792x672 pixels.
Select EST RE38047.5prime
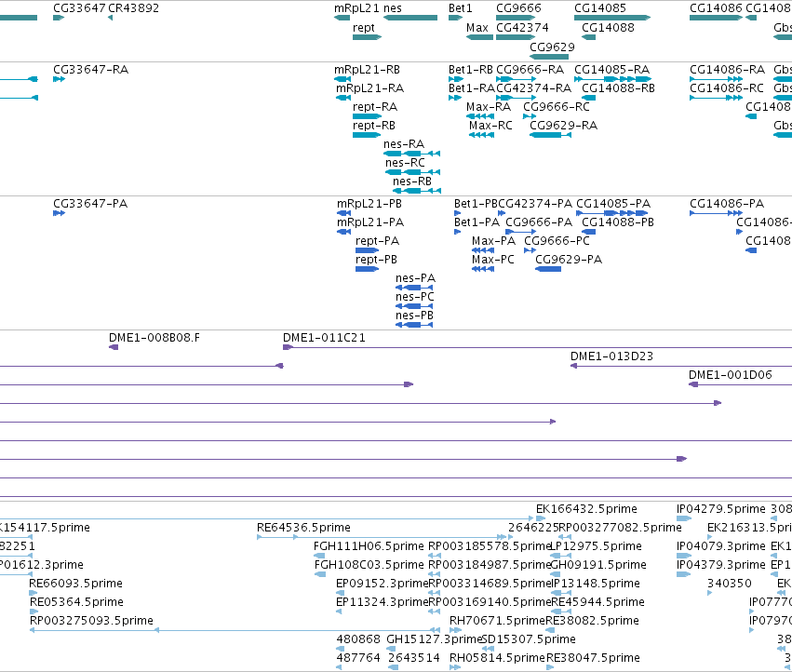click(593, 658)
